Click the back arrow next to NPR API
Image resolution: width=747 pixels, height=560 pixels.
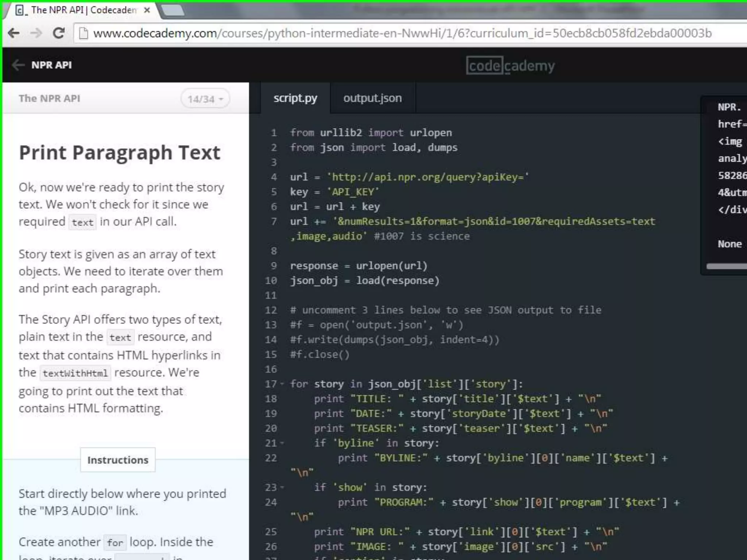(x=18, y=65)
